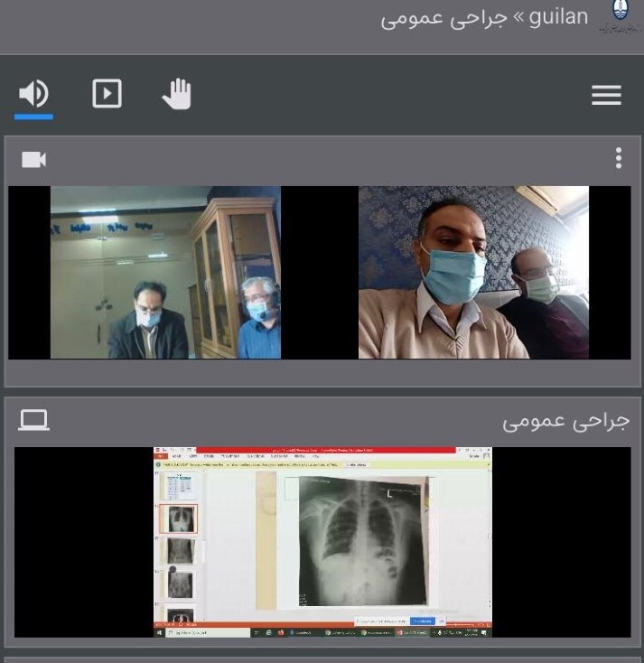644x663 pixels.
Task: Click the Windows Start button in shared screen
Action: [160, 633]
